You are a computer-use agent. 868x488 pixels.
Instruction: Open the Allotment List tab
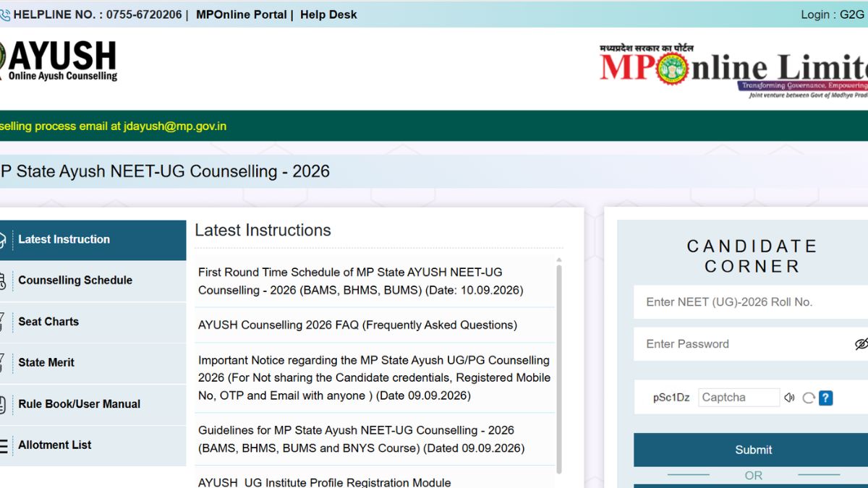pyautogui.click(x=93, y=445)
